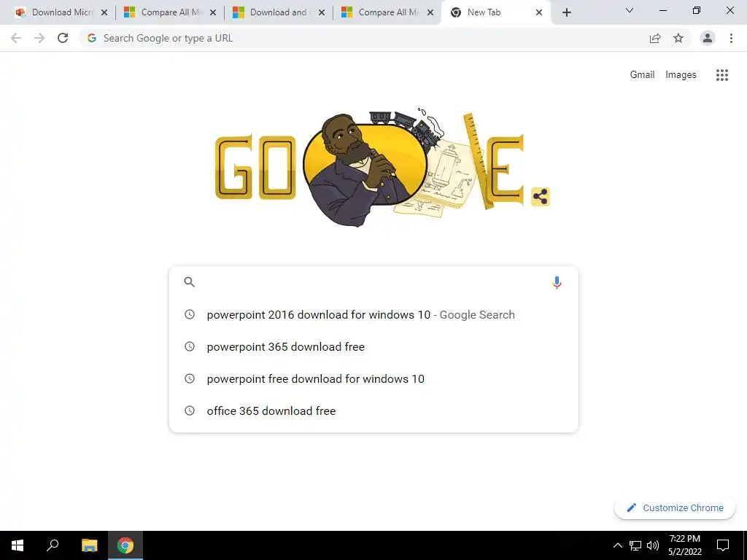Open the Google apps grid
747x560 pixels.
pos(721,75)
